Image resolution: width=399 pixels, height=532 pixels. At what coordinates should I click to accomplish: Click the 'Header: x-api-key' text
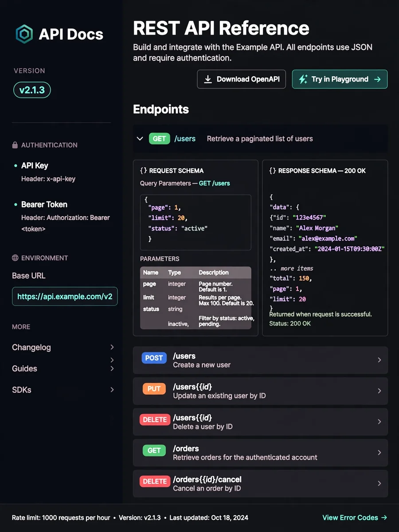[48, 179]
